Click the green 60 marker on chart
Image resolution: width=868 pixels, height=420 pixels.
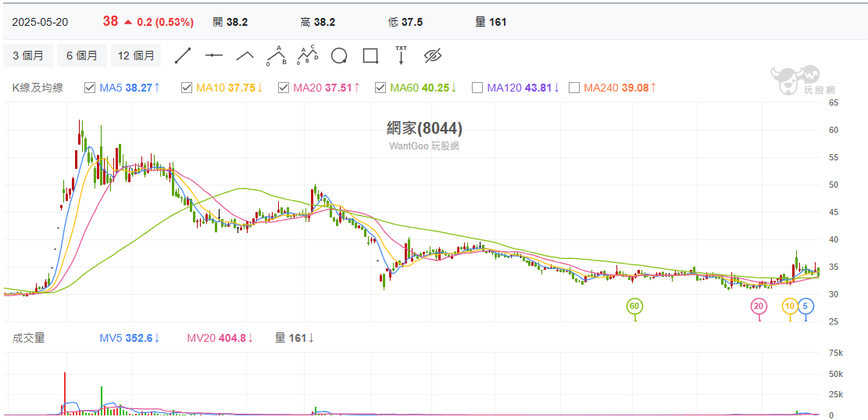(634, 306)
